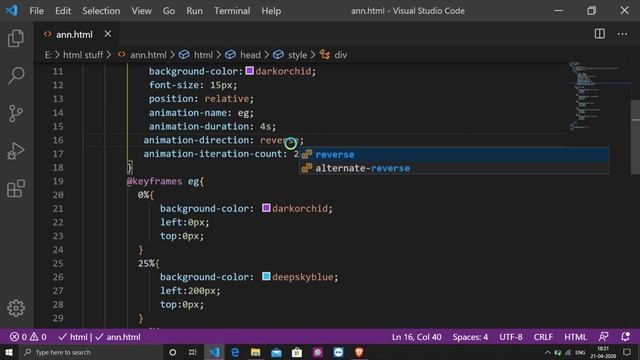640x360 pixels.
Task: Expand the 'html stuff' breadcrumb folder
Action: pos(83,55)
